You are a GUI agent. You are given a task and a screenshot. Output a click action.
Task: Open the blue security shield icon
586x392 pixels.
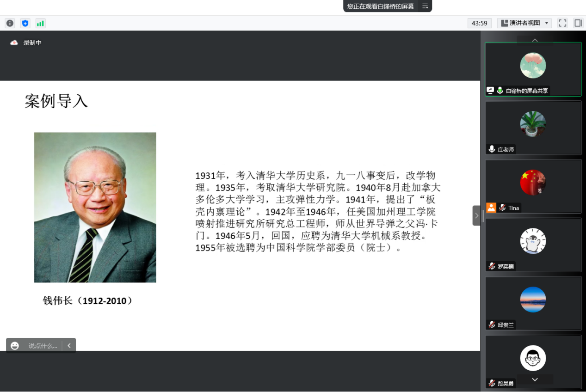click(25, 23)
